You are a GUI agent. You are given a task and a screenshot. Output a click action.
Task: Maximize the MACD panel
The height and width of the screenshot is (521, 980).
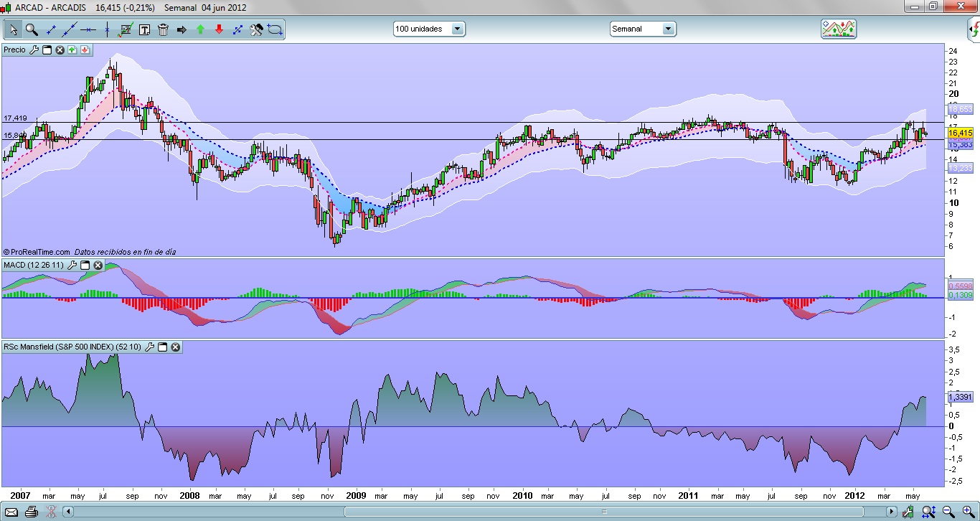pyautogui.click(x=85, y=266)
